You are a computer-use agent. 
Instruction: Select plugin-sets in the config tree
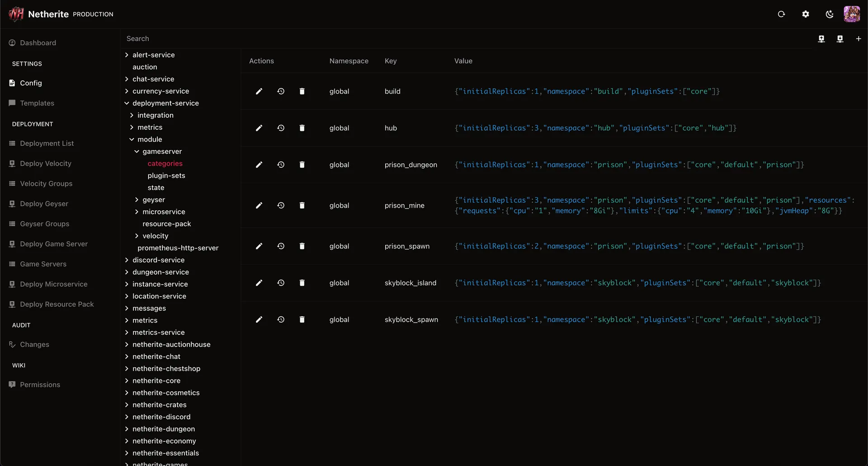point(166,176)
